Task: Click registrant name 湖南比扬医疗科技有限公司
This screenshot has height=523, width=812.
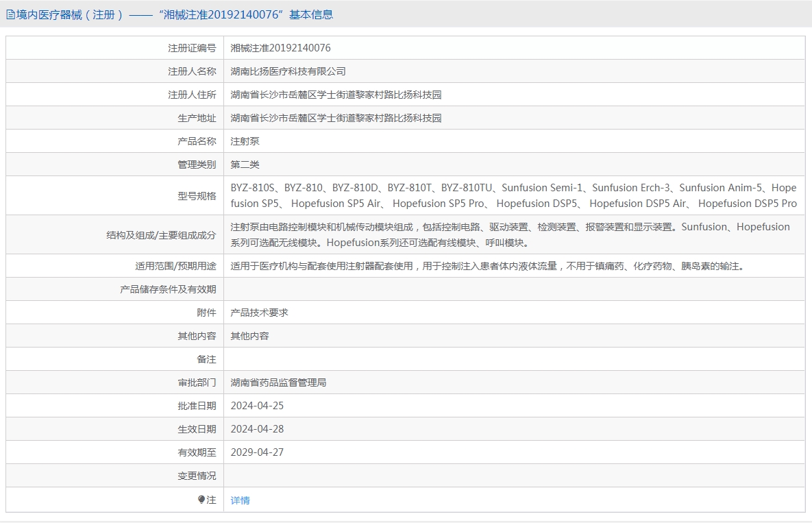Action: (288, 71)
